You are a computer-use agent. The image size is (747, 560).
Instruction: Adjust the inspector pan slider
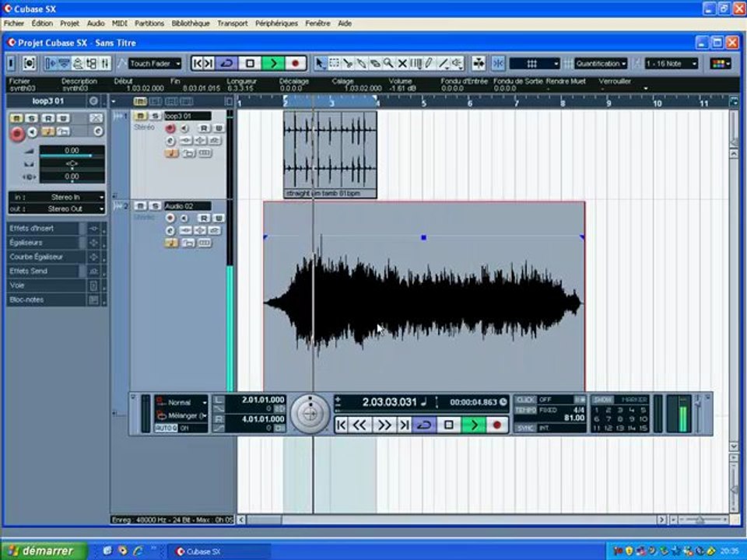[x=72, y=165]
